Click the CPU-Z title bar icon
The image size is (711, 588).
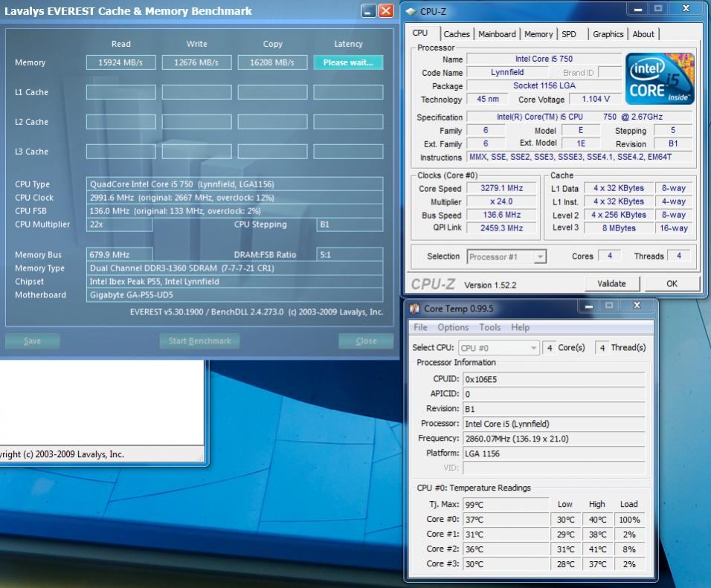[x=411, y=11]
